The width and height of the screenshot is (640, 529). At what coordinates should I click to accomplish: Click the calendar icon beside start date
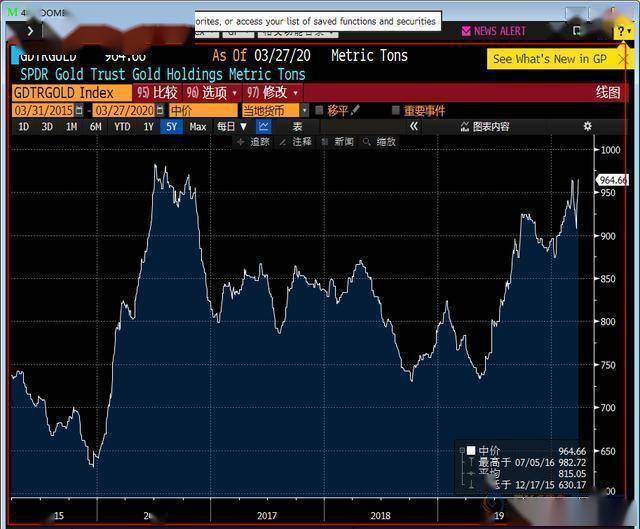point(81,110)
